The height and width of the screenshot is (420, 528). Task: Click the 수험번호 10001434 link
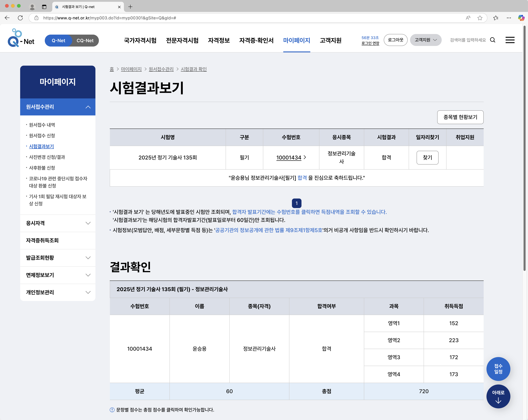(289, 157)
